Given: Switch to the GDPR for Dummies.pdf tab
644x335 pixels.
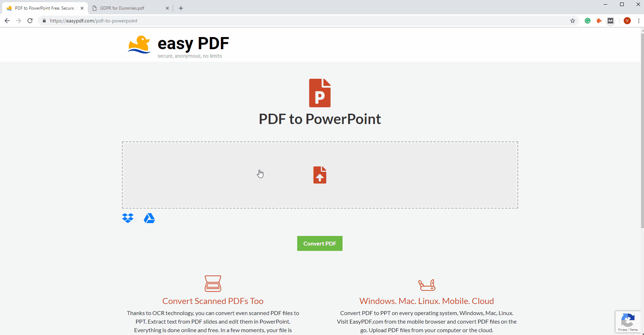Looking at the screenshot, I should click(131, 8).
